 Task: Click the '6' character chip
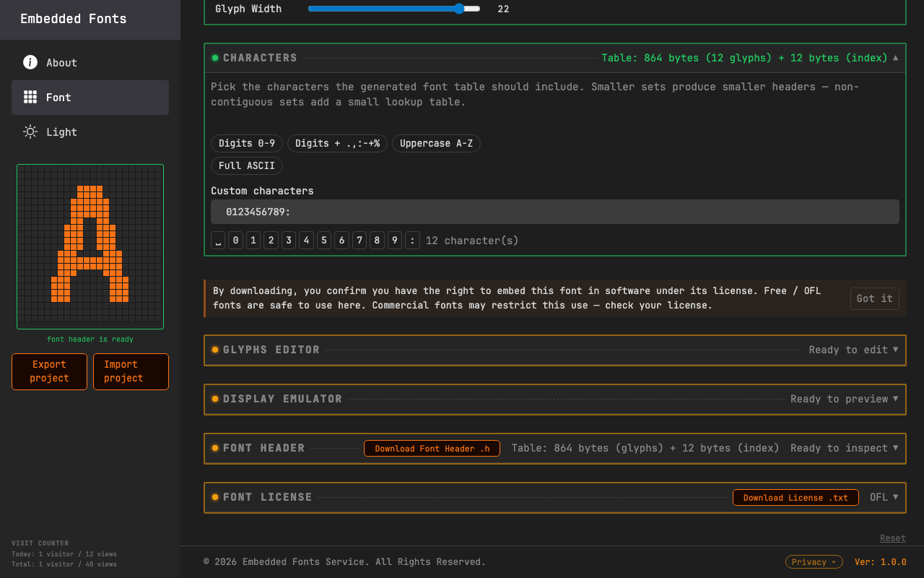tap(341, 241)
